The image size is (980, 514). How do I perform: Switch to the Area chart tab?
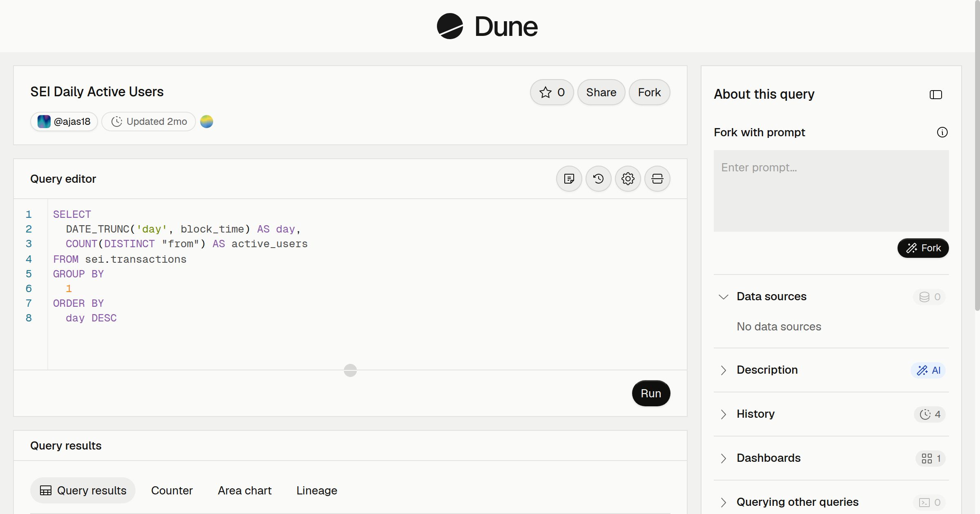pyautogui.click(x=245, y=490)
